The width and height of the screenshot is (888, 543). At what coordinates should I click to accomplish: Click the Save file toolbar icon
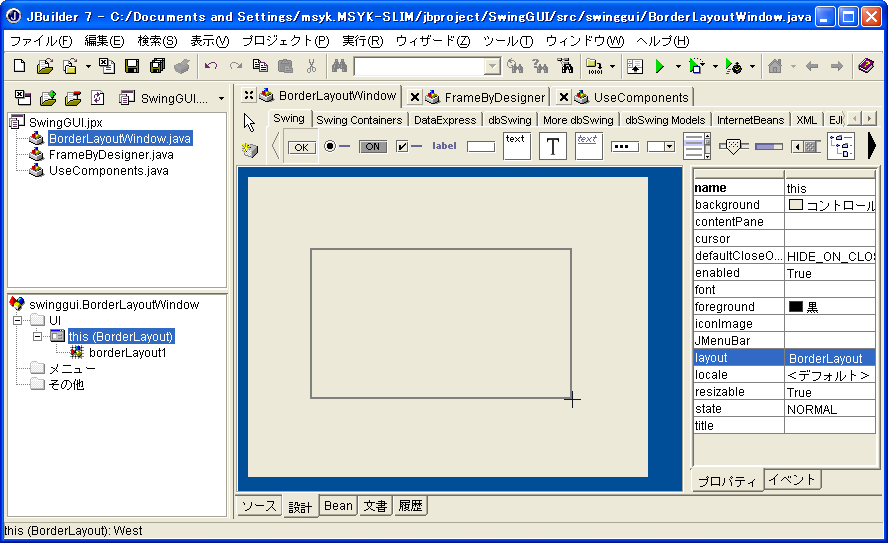(x=132, y=66)
